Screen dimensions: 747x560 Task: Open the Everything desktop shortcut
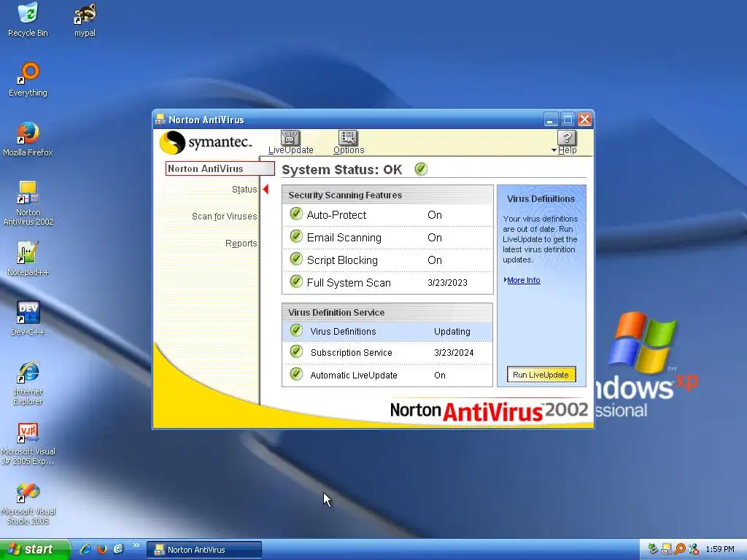click(x=28, y=79)
